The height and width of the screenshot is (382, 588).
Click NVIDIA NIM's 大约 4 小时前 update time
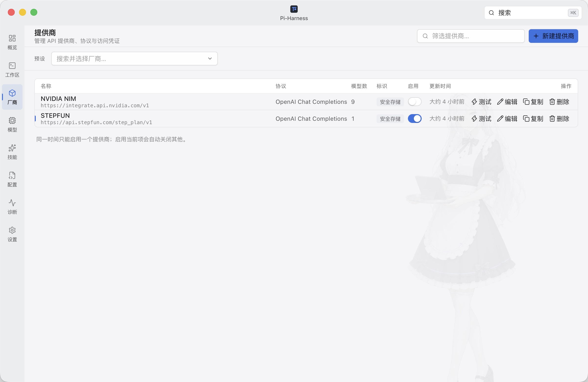pyautogui.click(x=447, y=102)
